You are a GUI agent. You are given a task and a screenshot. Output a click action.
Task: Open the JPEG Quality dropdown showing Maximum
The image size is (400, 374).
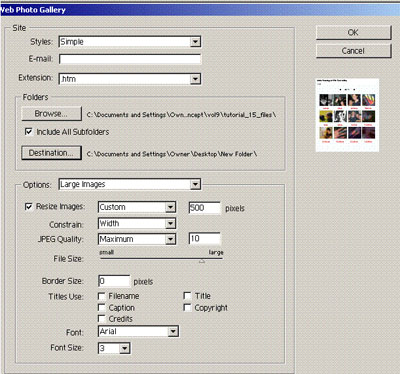(137, 239)
